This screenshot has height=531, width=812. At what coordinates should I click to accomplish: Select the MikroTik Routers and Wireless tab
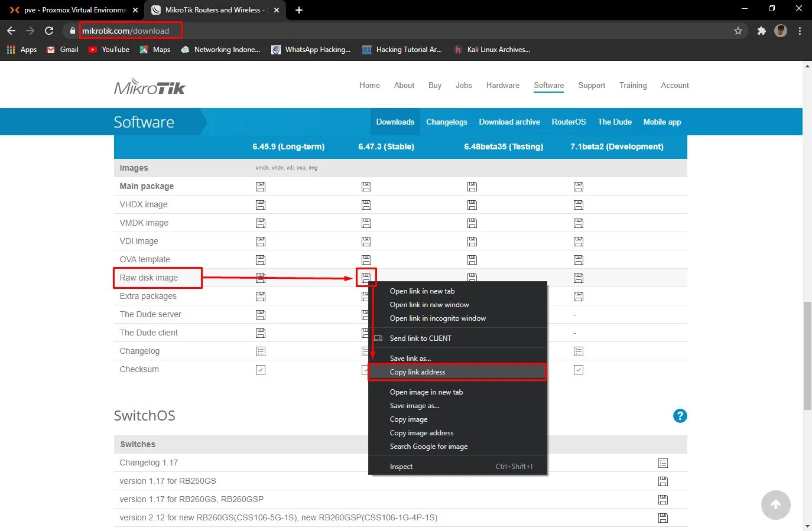coord(216,10)
